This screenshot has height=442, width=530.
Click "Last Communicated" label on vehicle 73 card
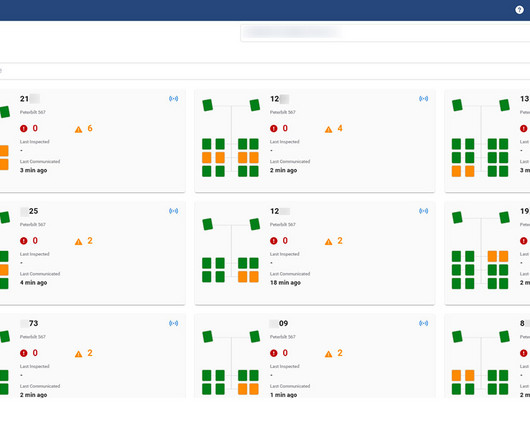[40, 386]
